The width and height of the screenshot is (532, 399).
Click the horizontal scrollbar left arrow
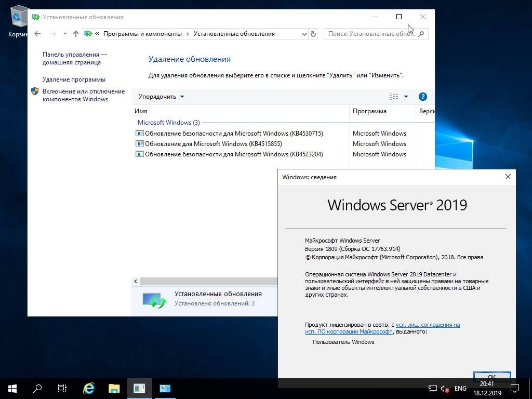tap(136, 281)
